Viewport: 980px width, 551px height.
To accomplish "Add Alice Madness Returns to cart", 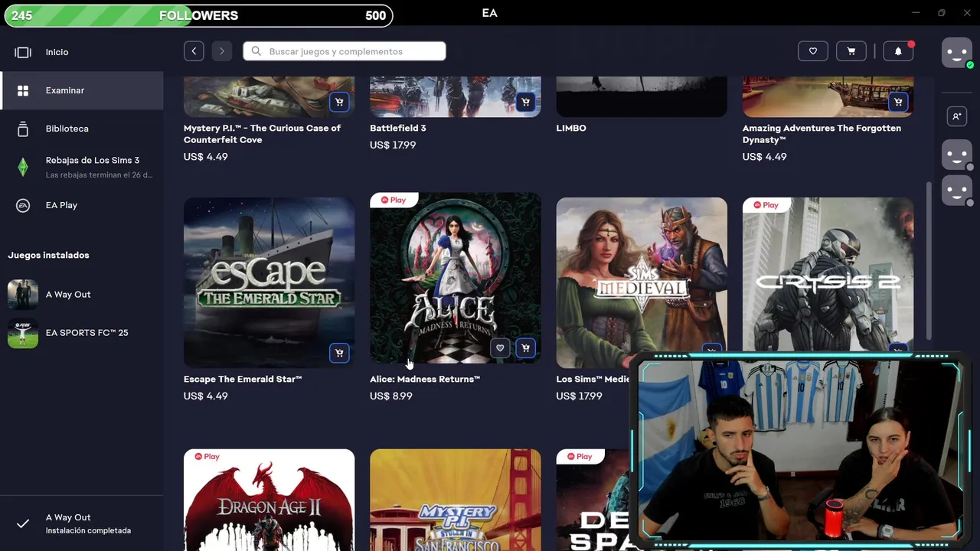I will [525, 348].
